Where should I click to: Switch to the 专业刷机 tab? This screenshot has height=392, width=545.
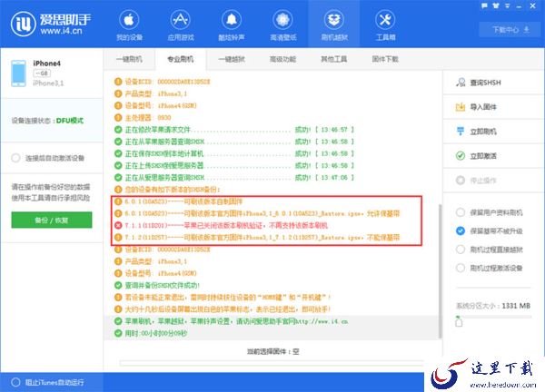[x=181, y=59]
